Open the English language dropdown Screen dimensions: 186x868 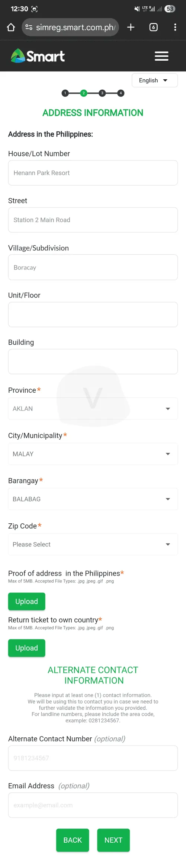(155, 80)
